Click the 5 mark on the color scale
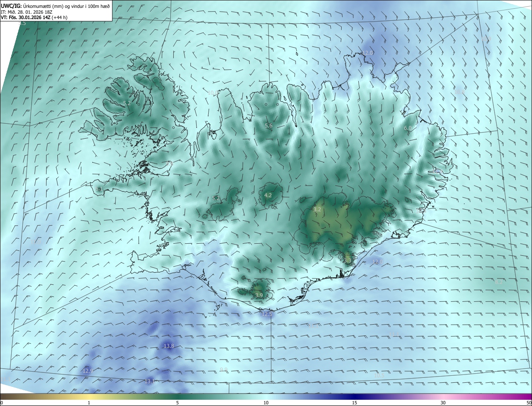This screenshot has height=406, width=532. 177,403
